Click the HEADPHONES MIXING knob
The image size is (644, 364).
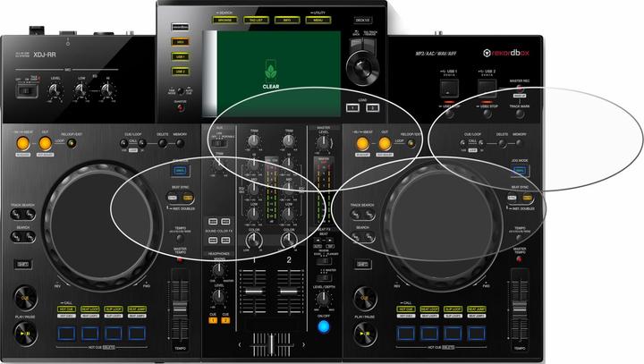[219, 270]
